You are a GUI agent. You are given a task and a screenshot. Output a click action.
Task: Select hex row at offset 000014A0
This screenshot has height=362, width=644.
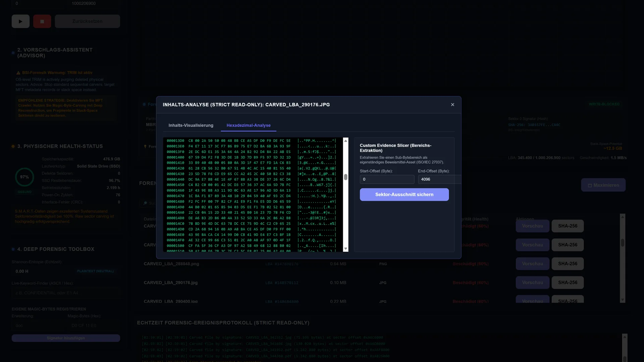pos(251,213)
